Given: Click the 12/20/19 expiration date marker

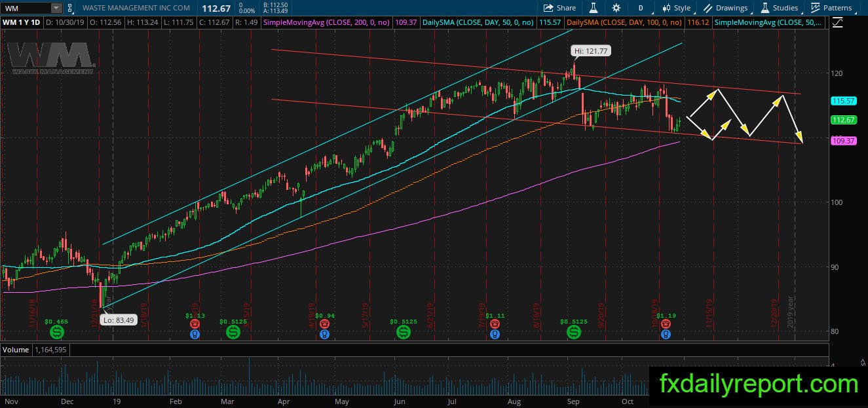Looking at the screenshot, I should (774, 314).
